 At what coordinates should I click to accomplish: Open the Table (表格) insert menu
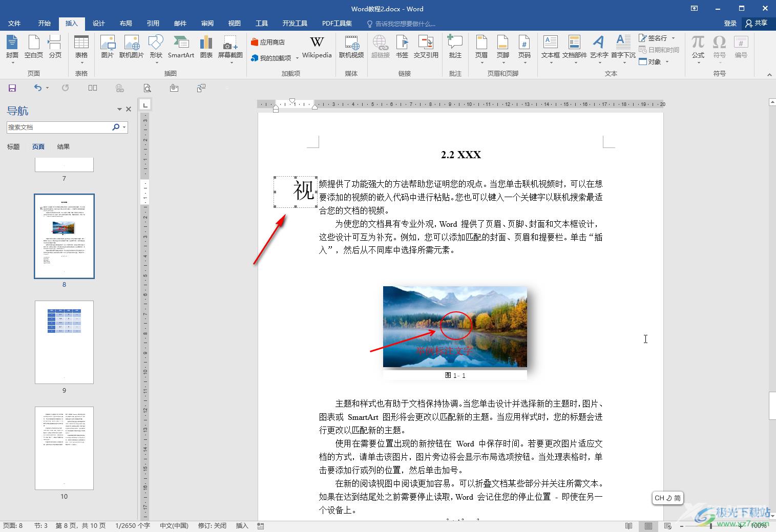pos(81,49)
